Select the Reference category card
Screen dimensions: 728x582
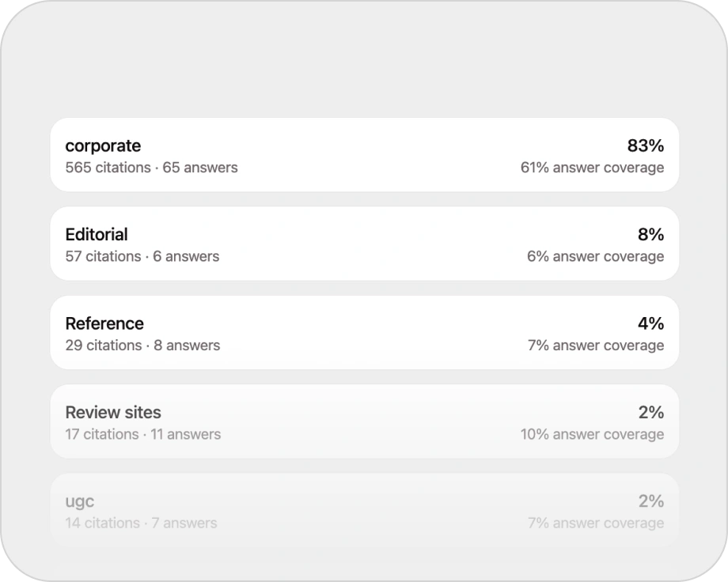pyautogui.click(x=364, y=332)
